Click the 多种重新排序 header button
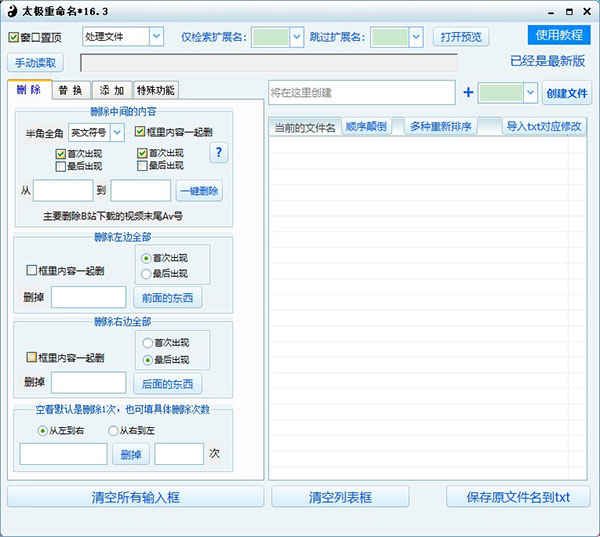 440,127
